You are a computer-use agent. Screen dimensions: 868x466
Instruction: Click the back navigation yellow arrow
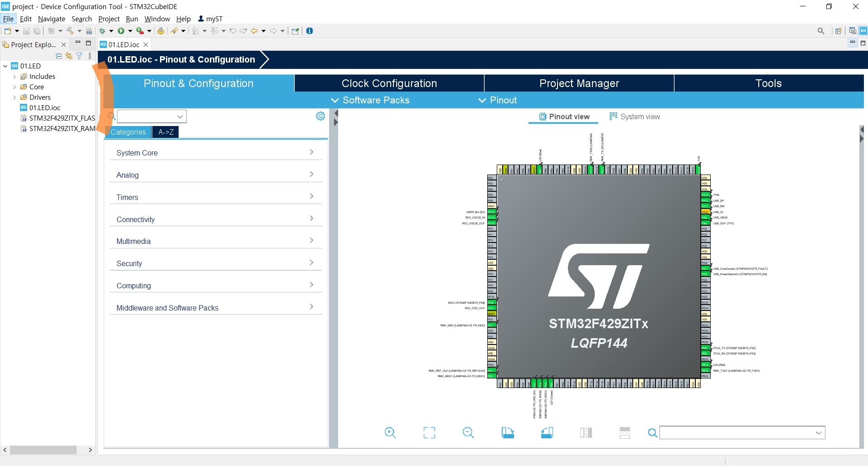pos(254,31)
